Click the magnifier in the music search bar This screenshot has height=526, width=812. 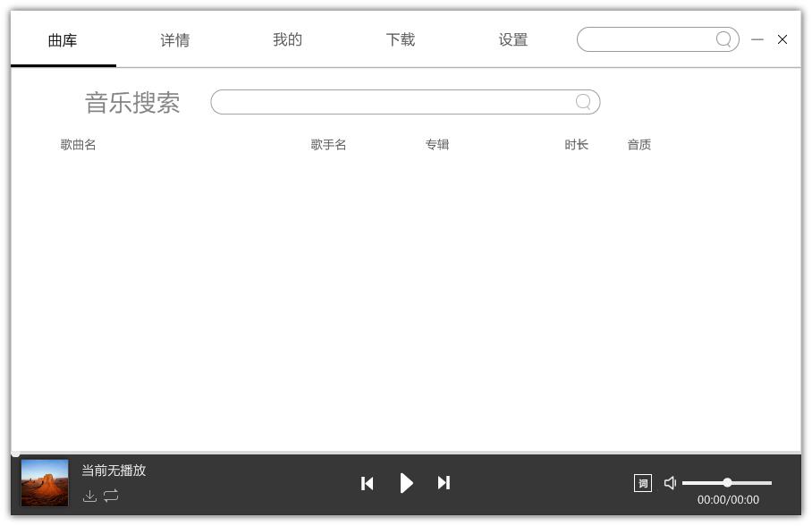tap(583, 102)
